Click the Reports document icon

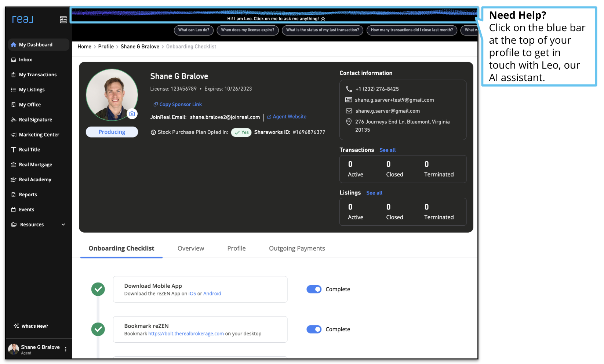[x=14, y=195]
